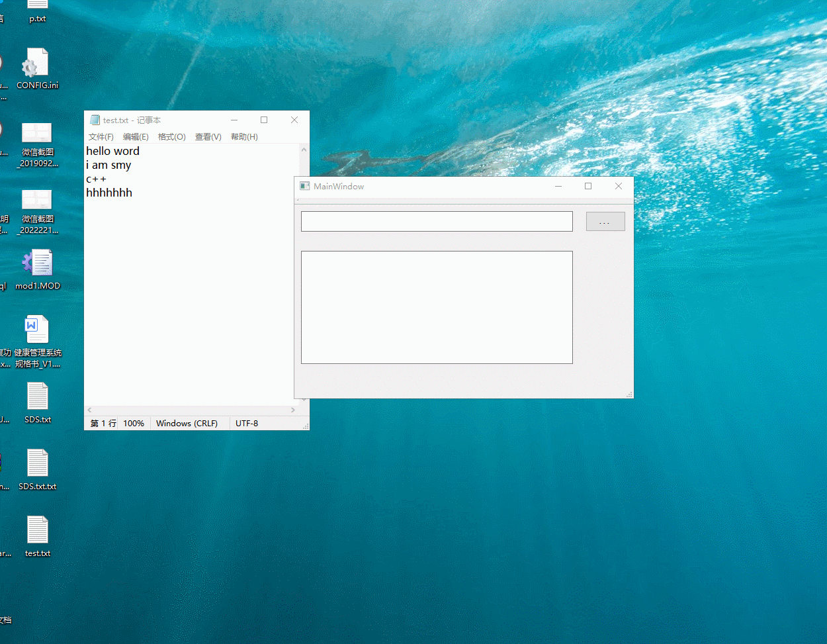827x644 pixels.
Task: Click Notepad's horizontal scrollbar right arrow
Action: (x=293, y=410)
